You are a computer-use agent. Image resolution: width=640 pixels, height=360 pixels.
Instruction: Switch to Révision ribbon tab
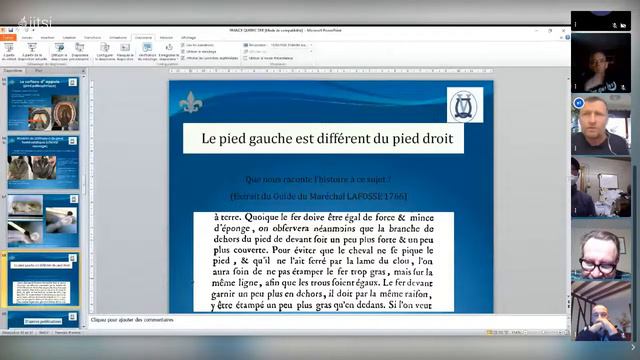pyautogui.click(x=166, y=38)
